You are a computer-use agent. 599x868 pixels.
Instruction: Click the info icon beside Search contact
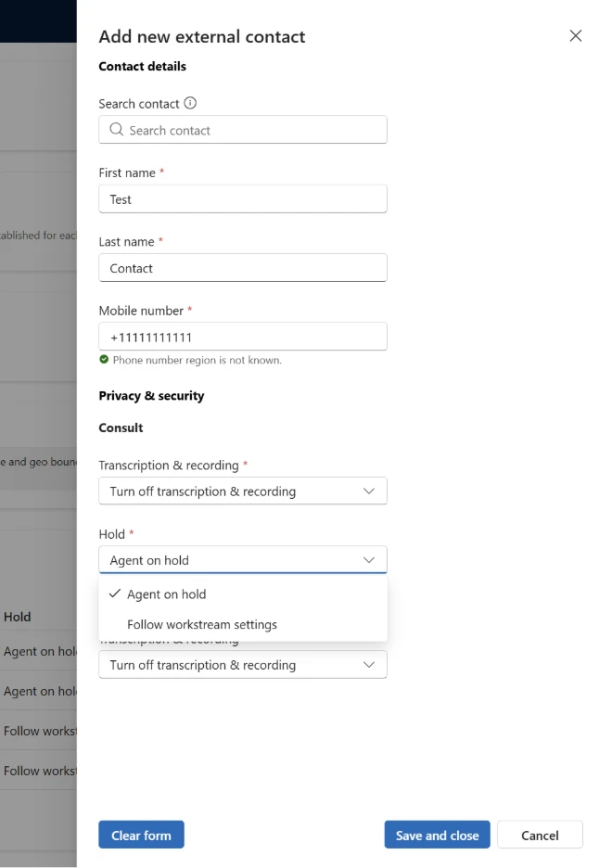190,104
